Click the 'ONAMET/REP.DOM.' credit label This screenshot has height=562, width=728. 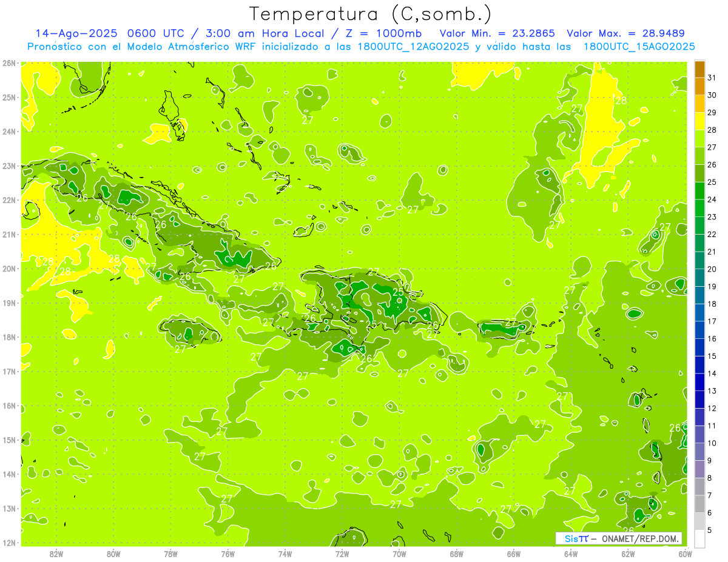(640, 538)
